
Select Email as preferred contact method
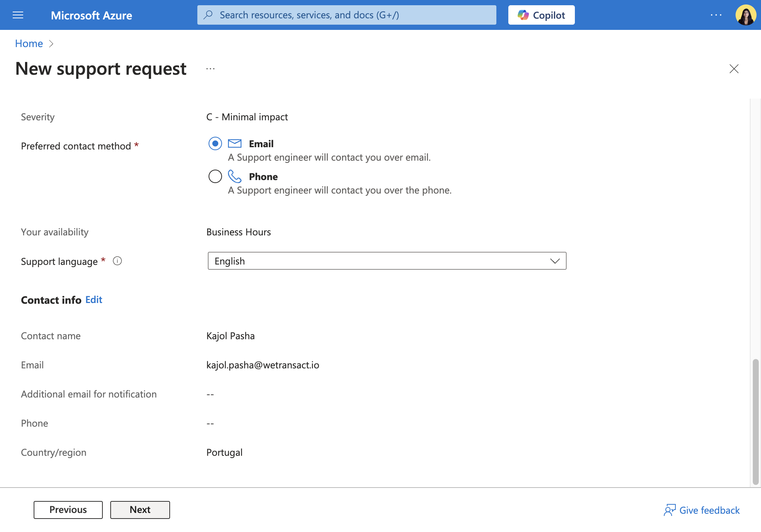click(x=215, y=143)
